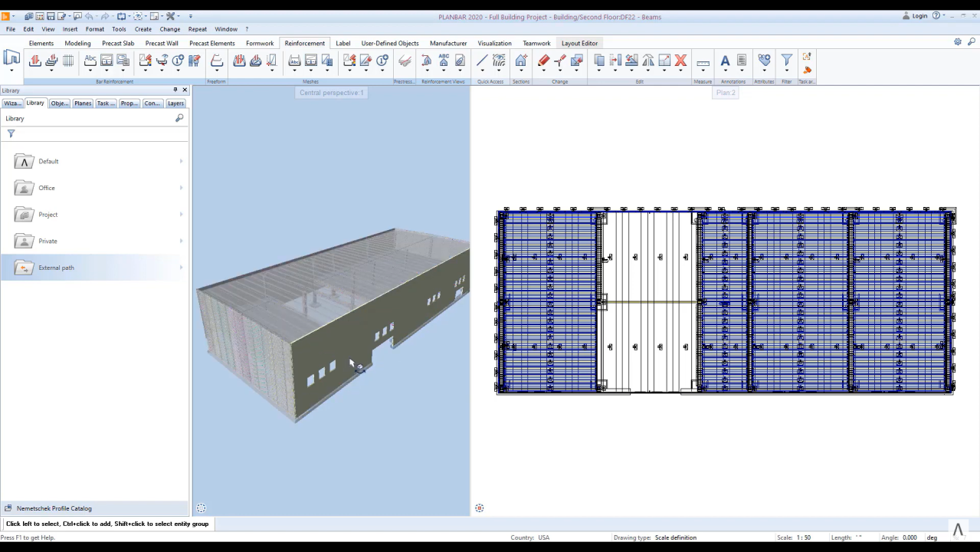Switch to the Layers tab in the Library panel

tap(175, 103)
